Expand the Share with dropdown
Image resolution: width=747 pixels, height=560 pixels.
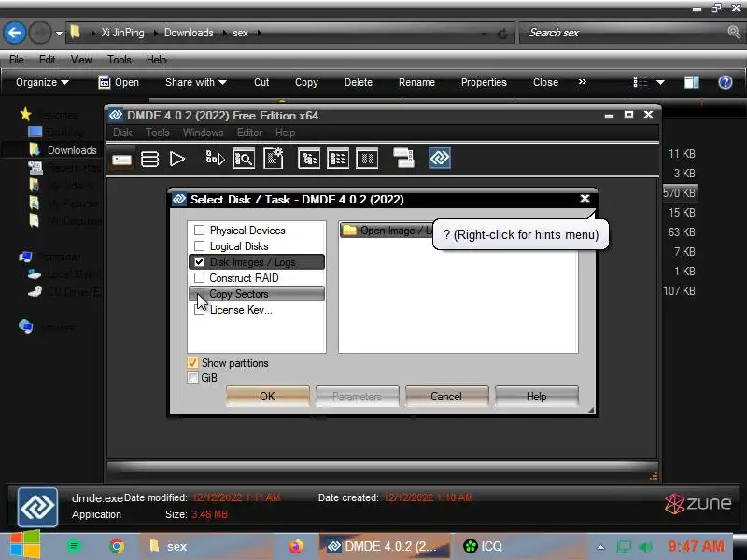pos(196,82)
